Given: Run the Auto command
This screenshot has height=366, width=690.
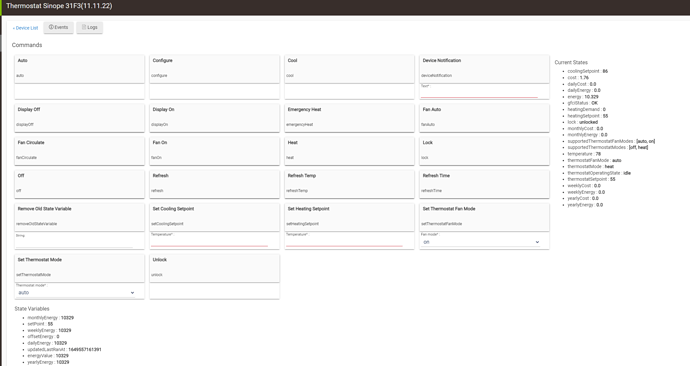Looking at the screenshot, I should pyautogui.click(x=79, y=69).
